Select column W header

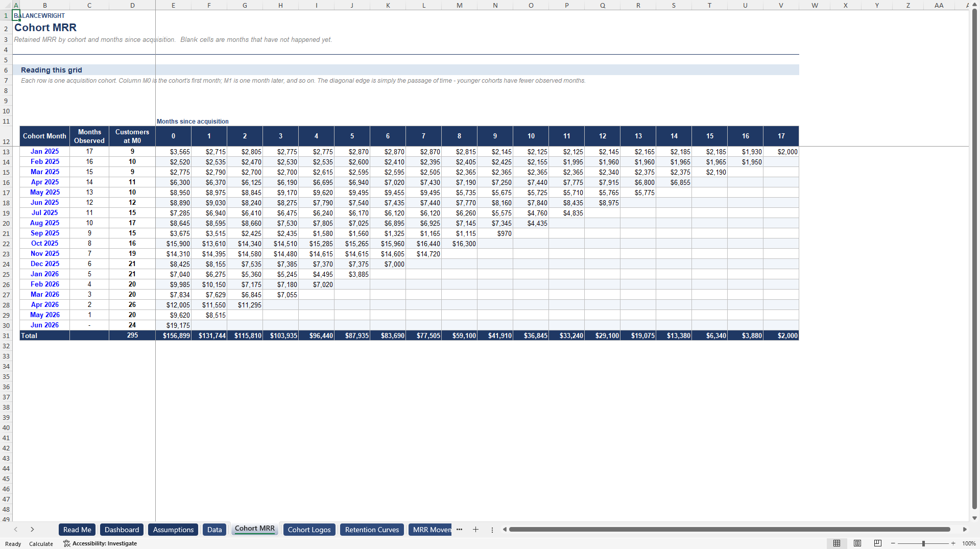pos(815,5)
